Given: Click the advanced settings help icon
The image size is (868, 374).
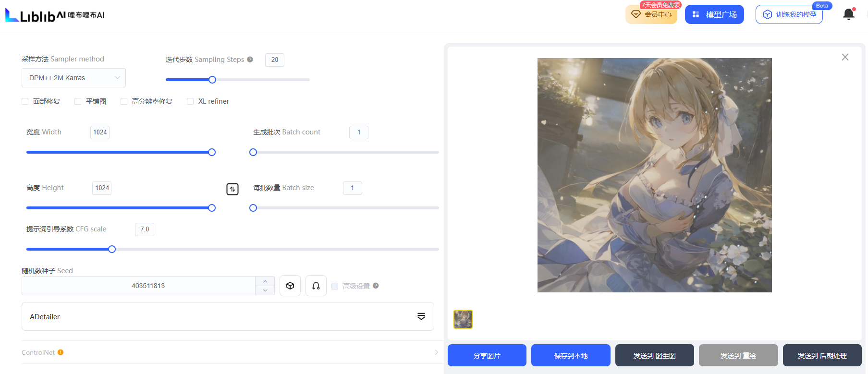Looking at the screenshot, I should pos(376,286).
